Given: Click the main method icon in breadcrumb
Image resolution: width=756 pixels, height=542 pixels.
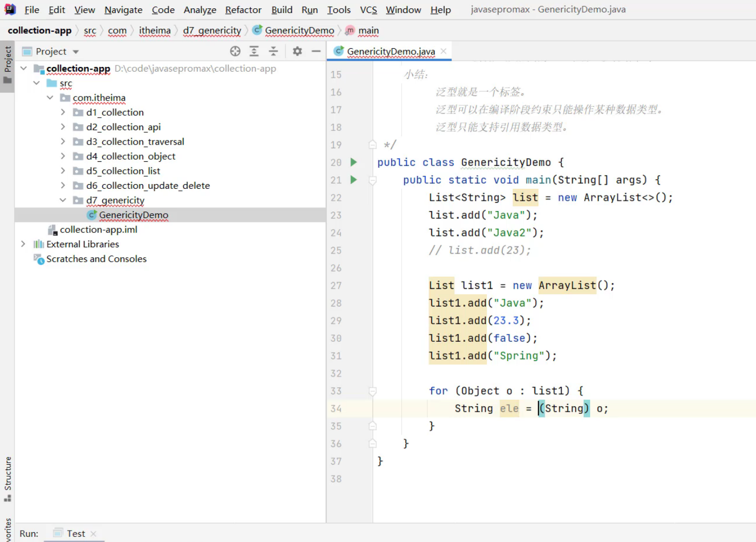Looking at the screenshot, I should point(350,31).
